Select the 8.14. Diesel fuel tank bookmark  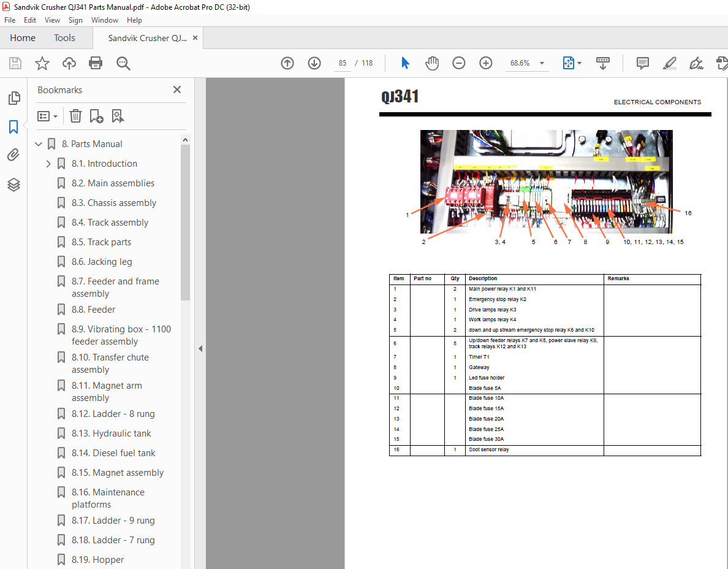pos(113,453)
